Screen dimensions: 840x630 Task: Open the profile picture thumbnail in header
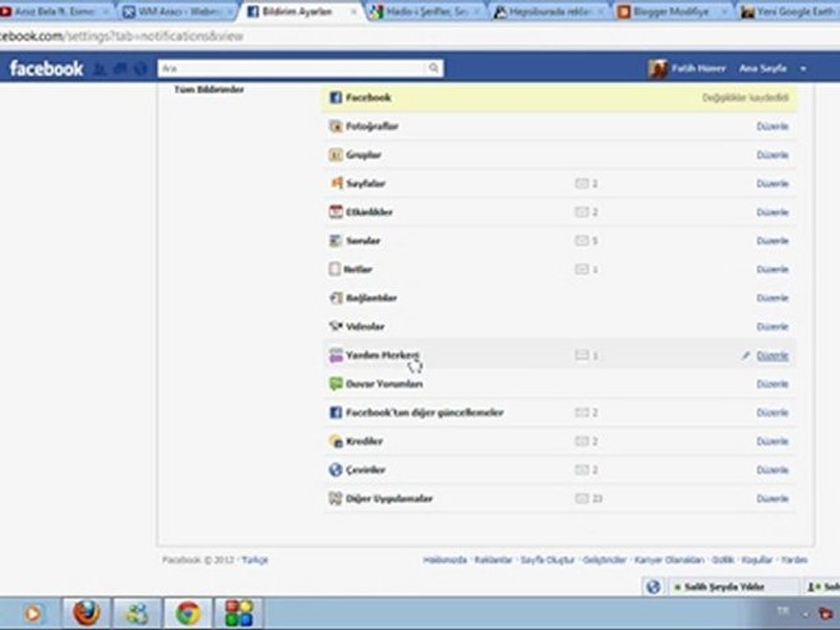click(x=657, y=68)
